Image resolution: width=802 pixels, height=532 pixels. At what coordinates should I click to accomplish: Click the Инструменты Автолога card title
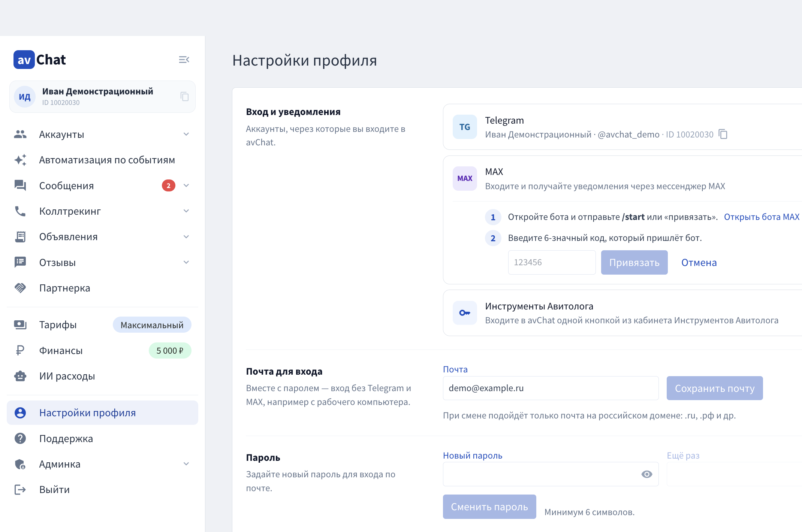pyautogui.click(x=539, y=306)
